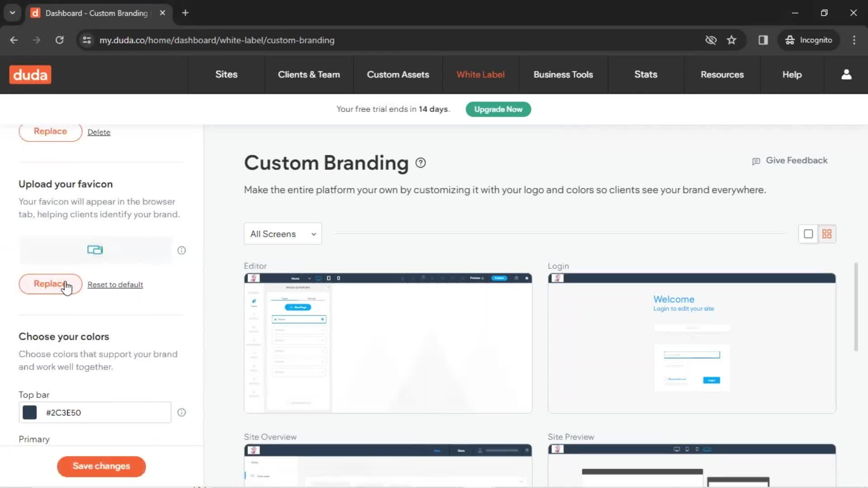Open the Resources menu
The width and height of the screenshot is (868, 488).
click(722, 75)
